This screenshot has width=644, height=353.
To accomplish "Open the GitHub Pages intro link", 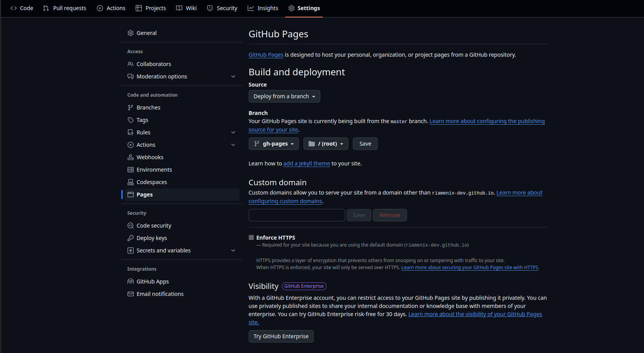I will pyautogui.click(x=266, y=55).
